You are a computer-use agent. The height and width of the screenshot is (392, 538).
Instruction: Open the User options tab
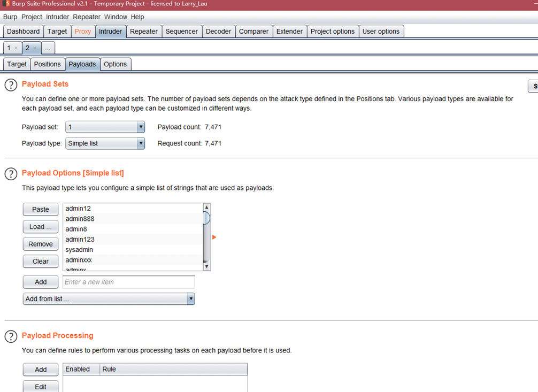pyautogui.click(x=381, y=31)
